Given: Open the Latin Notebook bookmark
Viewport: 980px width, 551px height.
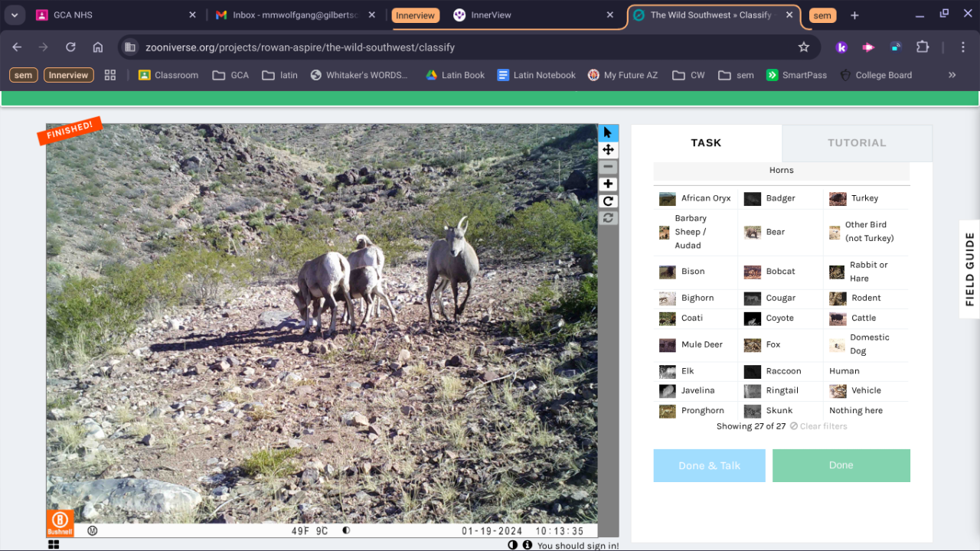Looking at the screenshot, I should point(536,75).
